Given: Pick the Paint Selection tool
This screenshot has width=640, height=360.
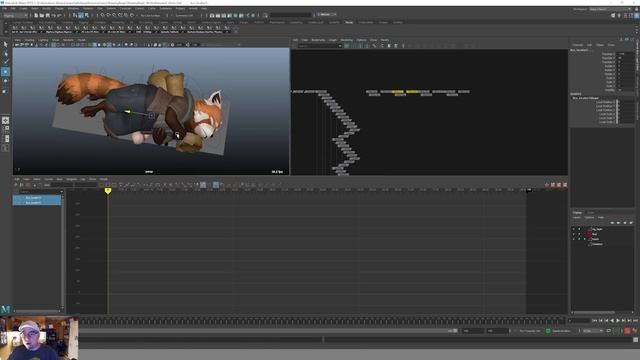Looking at the screenshot, I should tap(5, 62).
